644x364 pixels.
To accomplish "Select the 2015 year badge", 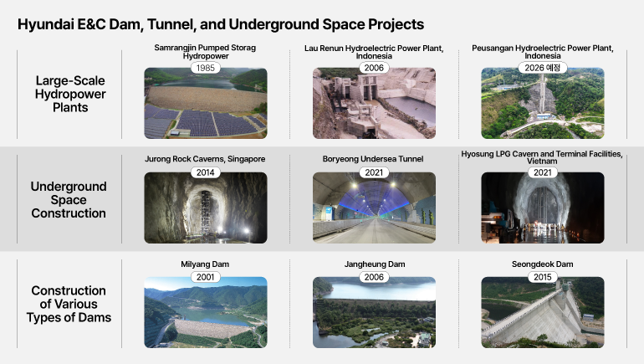I will point(543,277).
